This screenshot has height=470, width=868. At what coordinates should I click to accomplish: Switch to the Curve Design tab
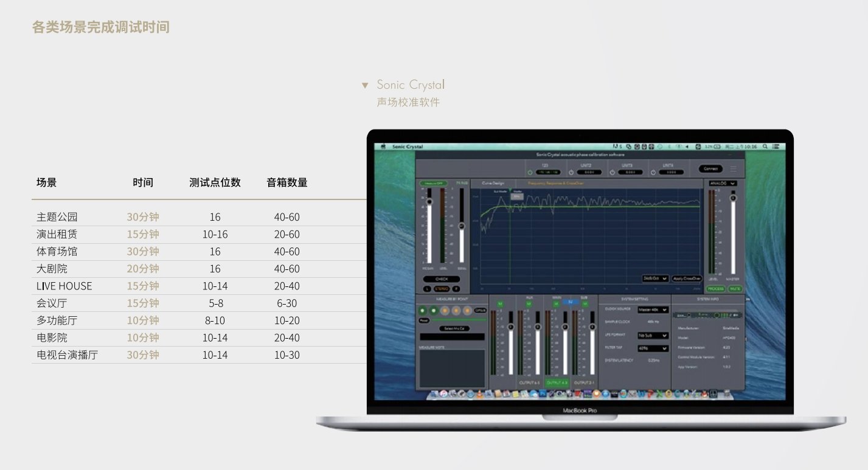[493, 183]
